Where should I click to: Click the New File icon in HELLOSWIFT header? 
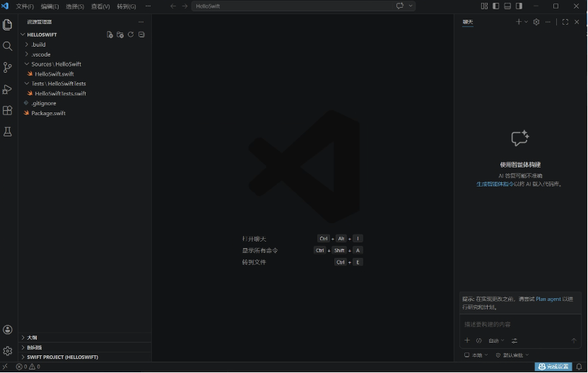tap(110, 35)
